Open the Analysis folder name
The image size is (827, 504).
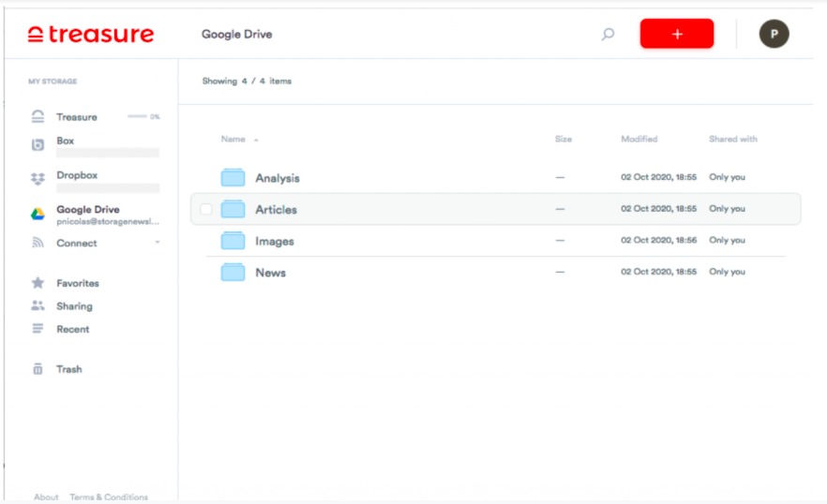(x=278, y=178)
